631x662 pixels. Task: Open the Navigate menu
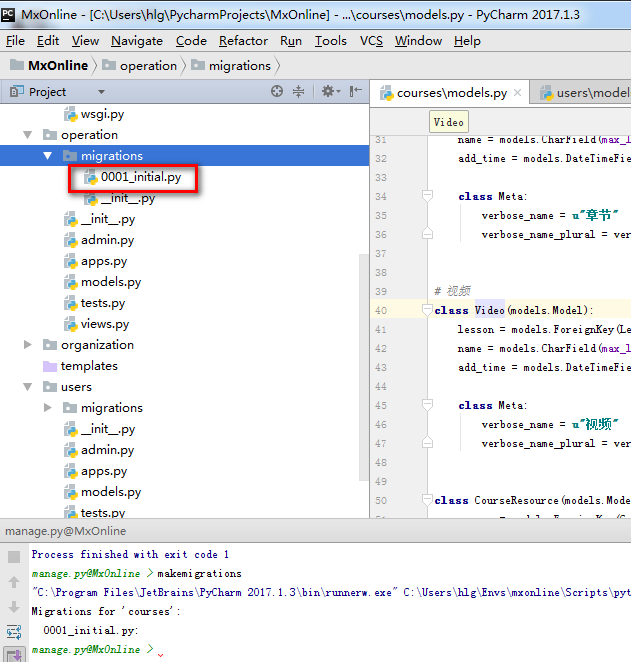(x=137, y=41)
